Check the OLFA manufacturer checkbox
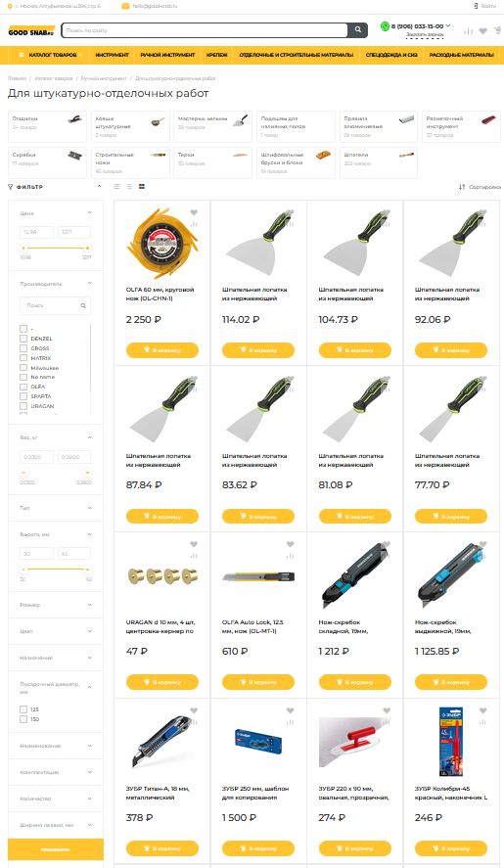The height and width of the screenshot is (868, 504). tap(23, 387)
